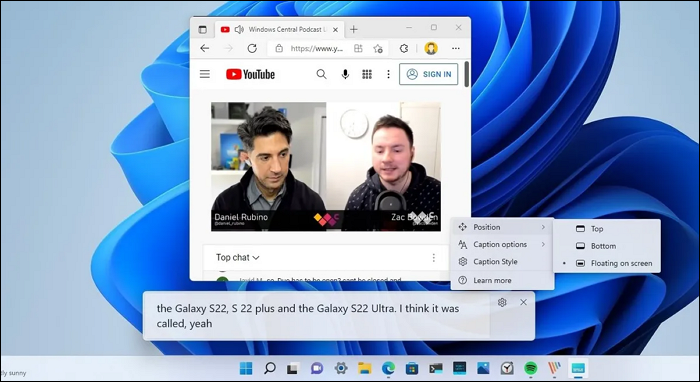
Task: Mute the tab via speaker icon
Action: tap(239, 29)
